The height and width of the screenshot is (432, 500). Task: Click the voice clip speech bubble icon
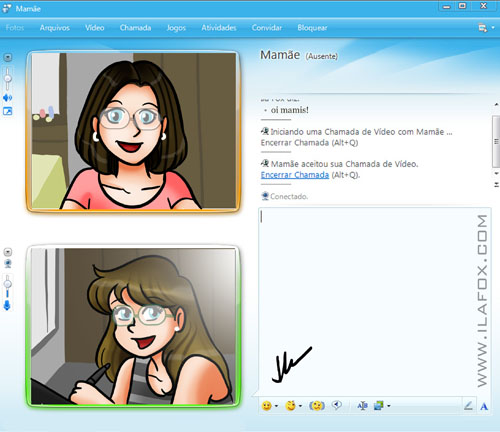click(337, 405)
